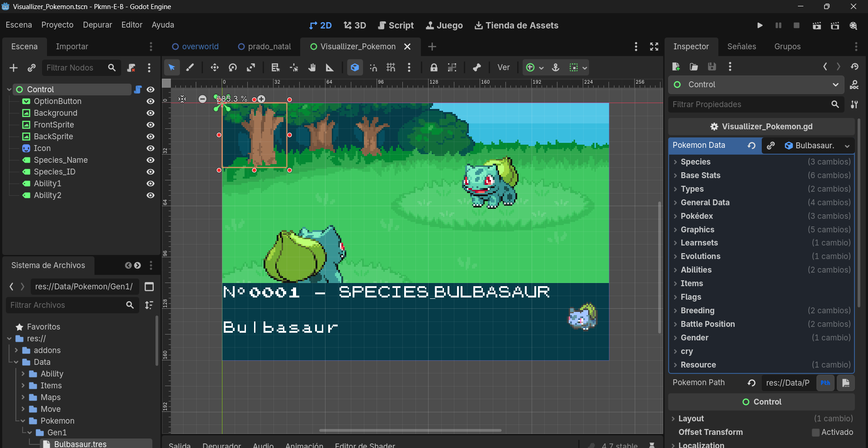Run the current scene

[x=816, y=25]
